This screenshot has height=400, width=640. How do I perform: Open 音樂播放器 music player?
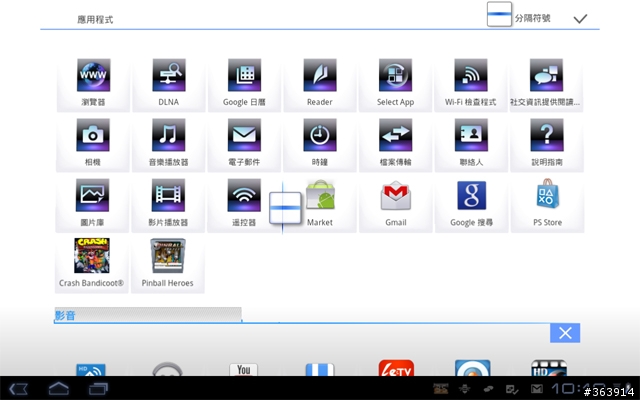tap(169, 144)
